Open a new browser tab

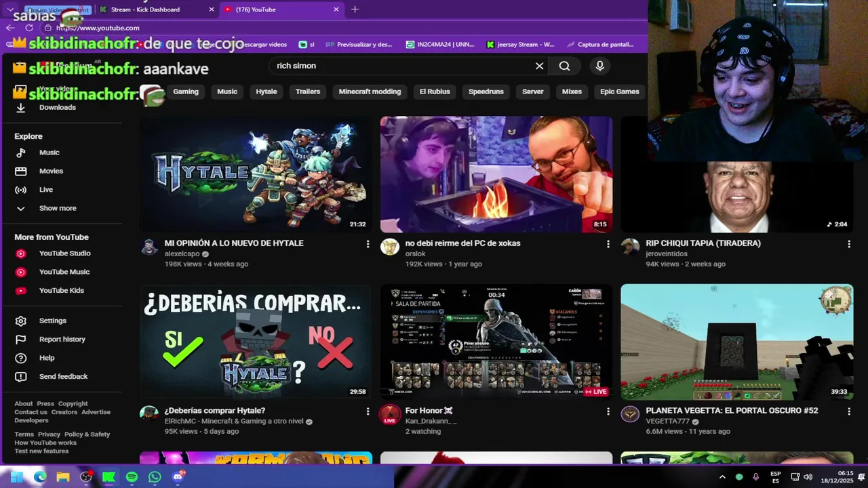point(355,9)
